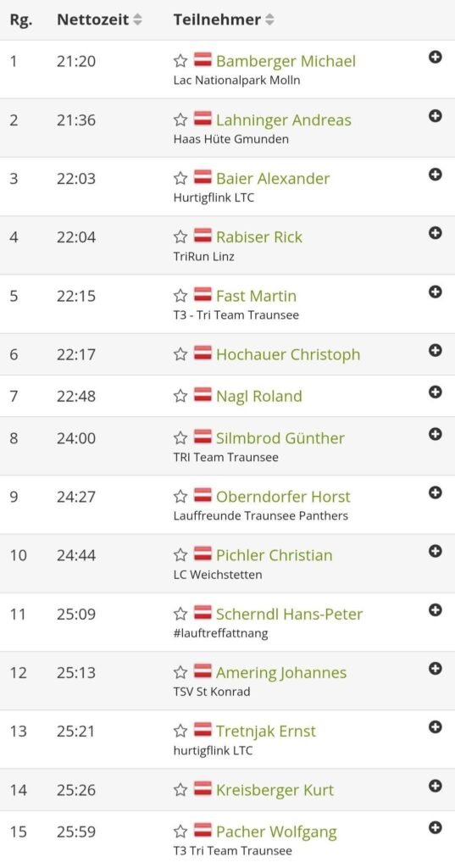
Task: Mark Pichler Christian as favorite star
Action: [x=180, y=555]
